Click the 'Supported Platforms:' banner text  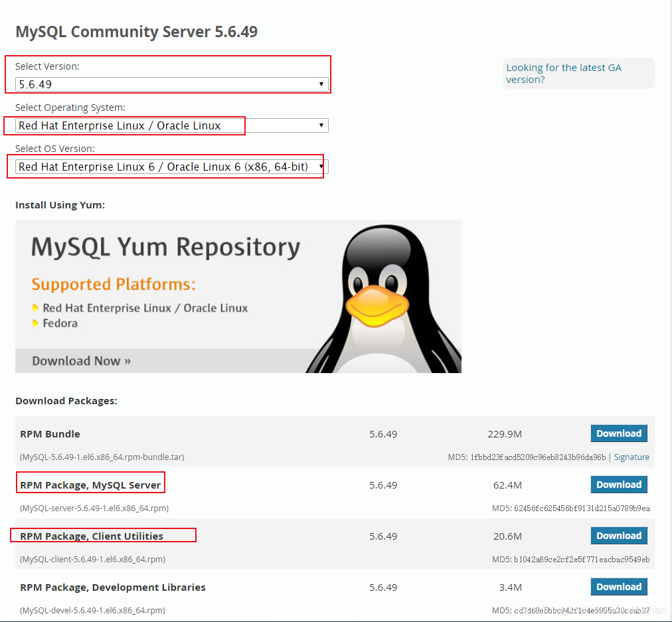click(x=114, y=284)
